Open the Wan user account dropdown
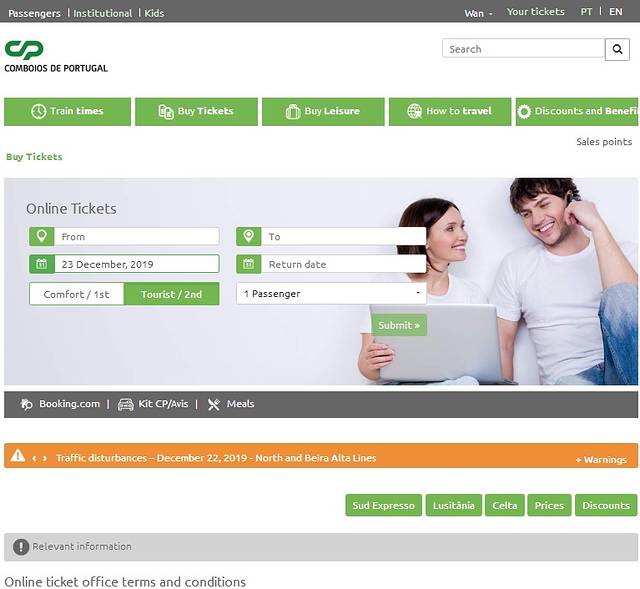This screenshot has height=589, width=640. tap(477, 13)
